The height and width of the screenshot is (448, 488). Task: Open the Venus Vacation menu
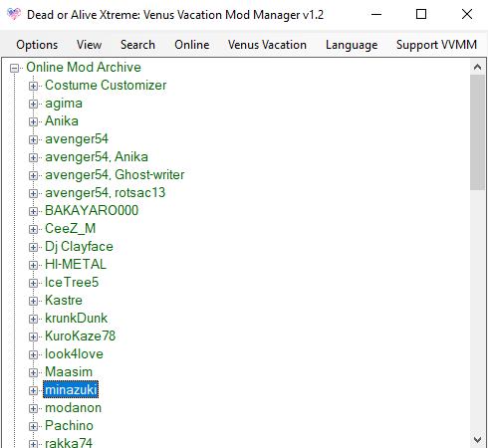(x=267, y=45)
